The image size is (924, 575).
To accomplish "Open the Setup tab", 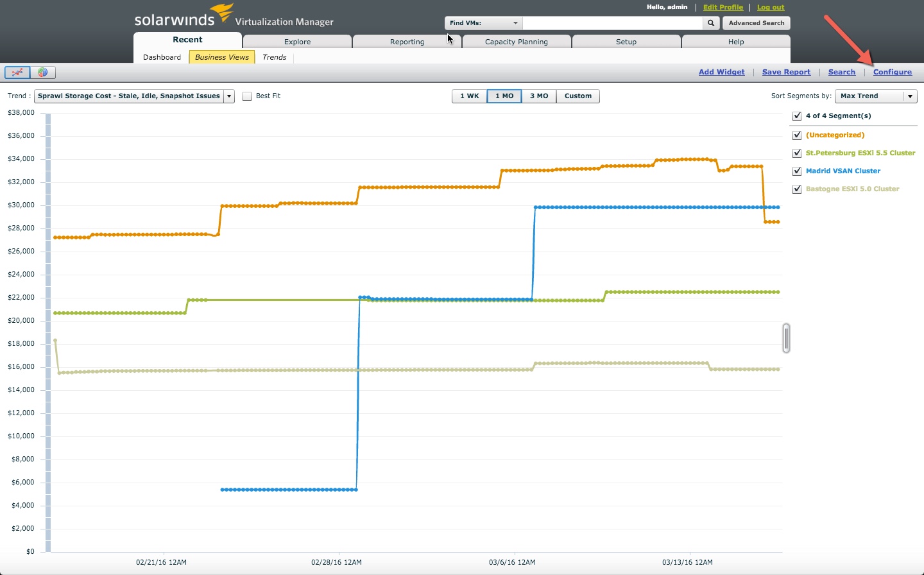I will pos(626,42).
